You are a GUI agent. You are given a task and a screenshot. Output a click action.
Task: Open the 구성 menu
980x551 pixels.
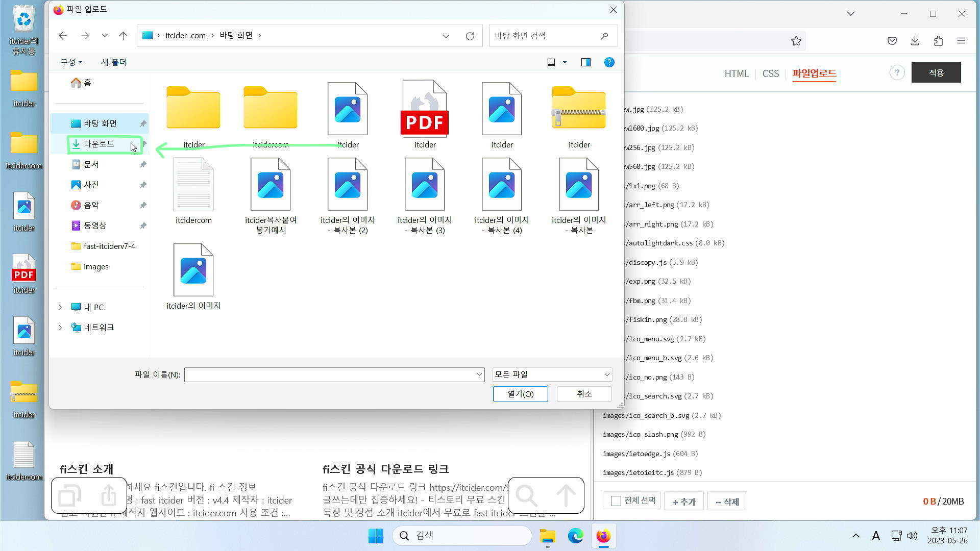71,62
